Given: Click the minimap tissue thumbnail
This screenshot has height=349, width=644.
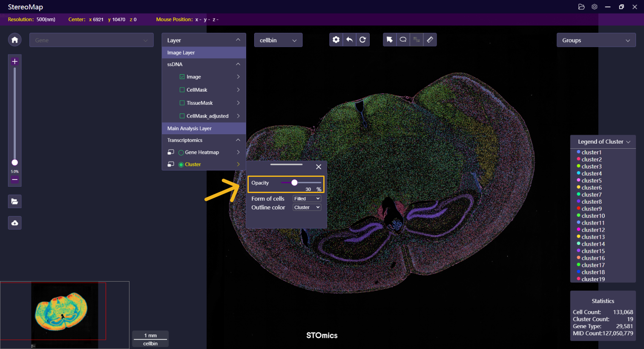Looking at the screenshot, I should (x=62, y=310).
